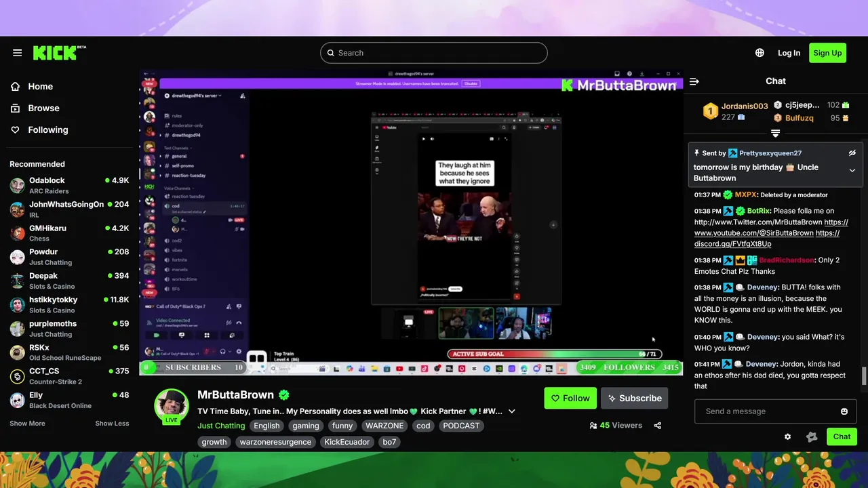Select the English tag
This screenshot has width=868, height=488.
[x=267, y=426]
